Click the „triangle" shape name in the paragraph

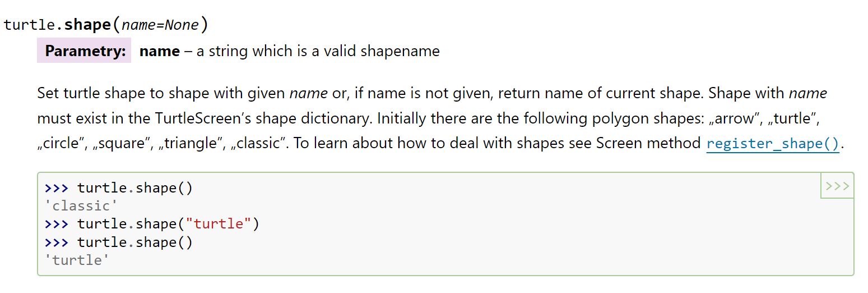[x=189, y=143]
